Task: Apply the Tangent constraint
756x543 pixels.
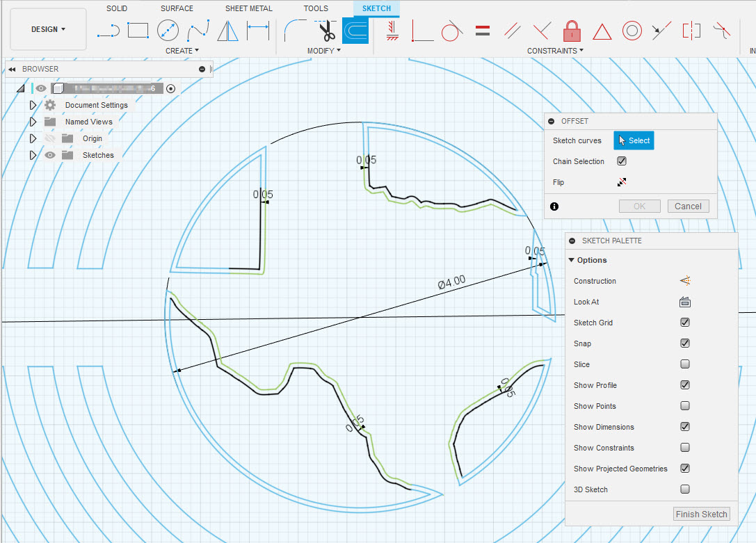Action: pyautogui.click(x=451, y=31)
